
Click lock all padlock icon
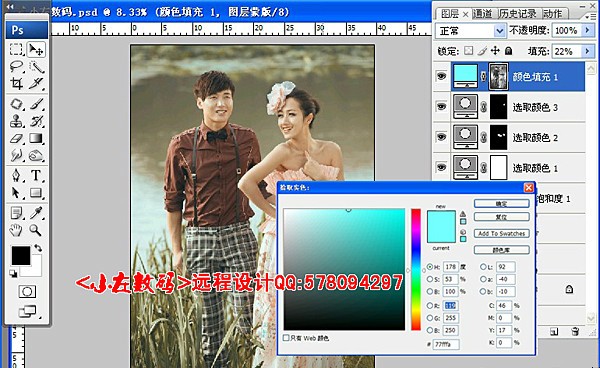point(509,50)
